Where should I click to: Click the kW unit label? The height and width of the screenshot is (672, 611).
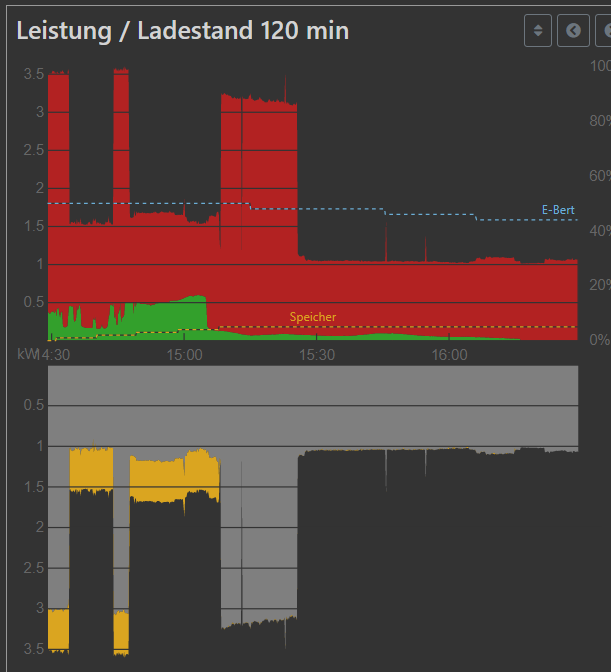28,354
